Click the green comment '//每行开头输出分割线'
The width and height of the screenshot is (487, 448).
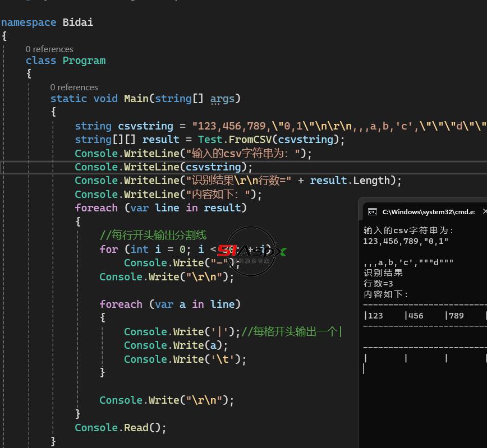pos(153,235)
